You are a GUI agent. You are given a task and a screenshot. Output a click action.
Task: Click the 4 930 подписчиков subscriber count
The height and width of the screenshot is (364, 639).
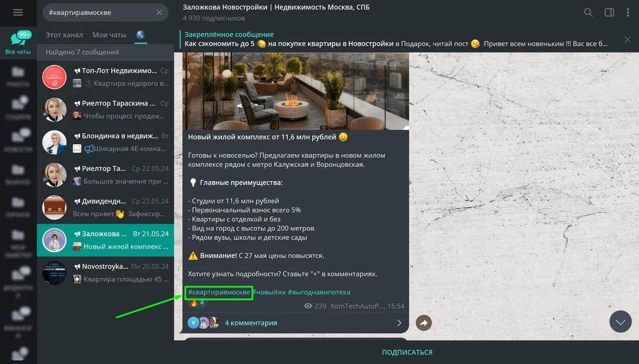click(x=214, y=18)
